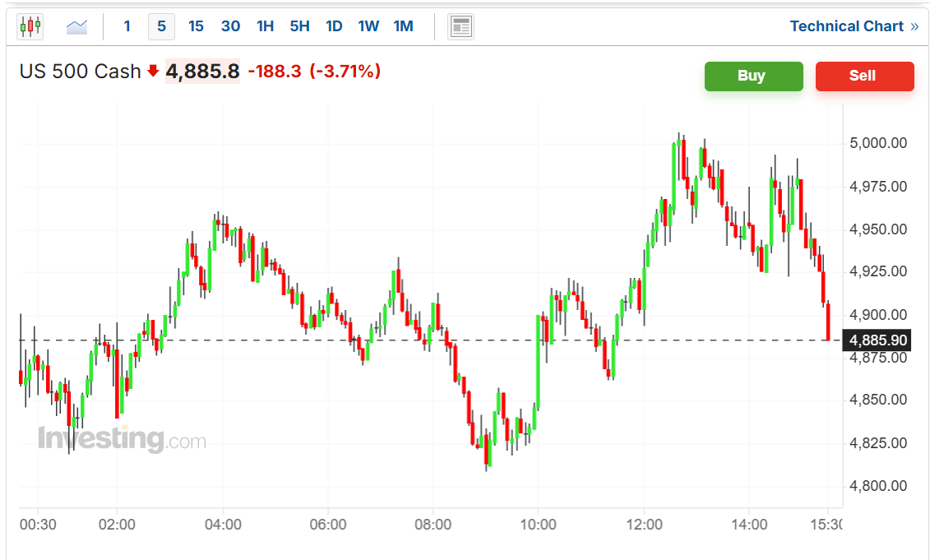Viewport: 930px width, 560px height.
Task: Choose the 1H timeframe
Action: pos(265,26)
